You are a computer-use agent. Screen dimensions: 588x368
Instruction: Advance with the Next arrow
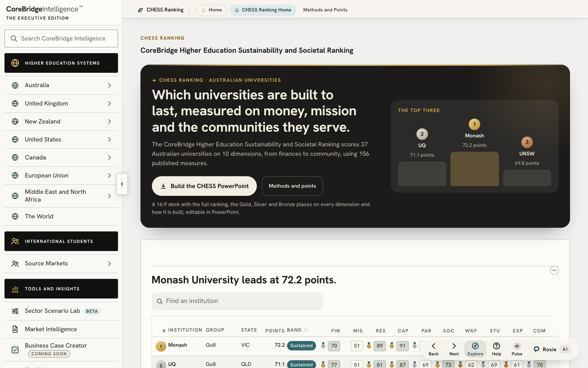click(x=454, y=349)
